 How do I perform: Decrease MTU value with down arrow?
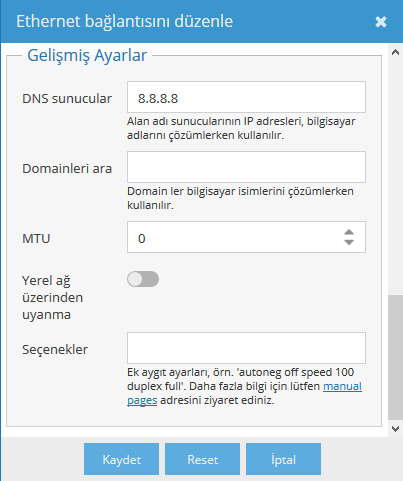[349, 242]
